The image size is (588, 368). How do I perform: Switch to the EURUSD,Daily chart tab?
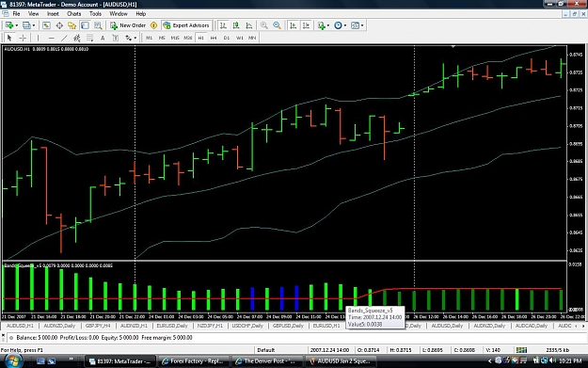click(172, 326)
